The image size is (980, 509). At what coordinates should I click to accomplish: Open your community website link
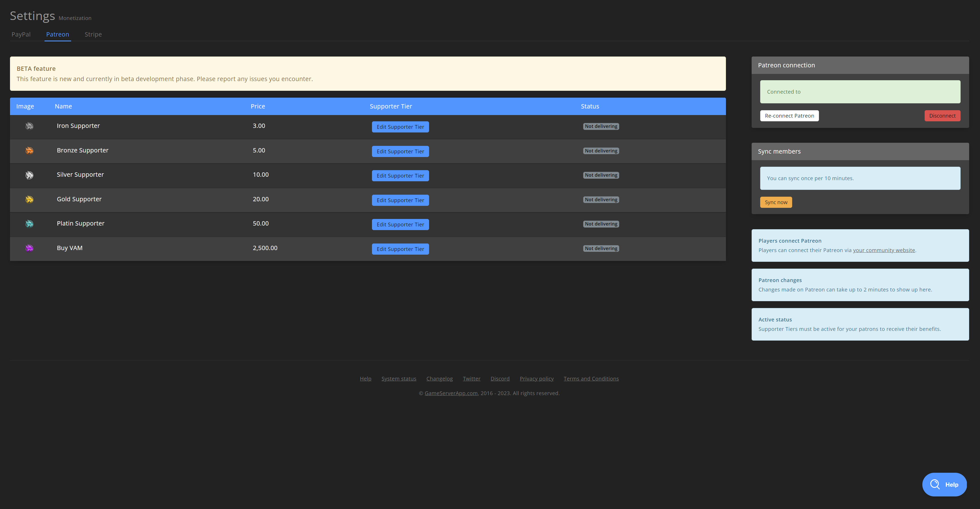click(884, 250)
